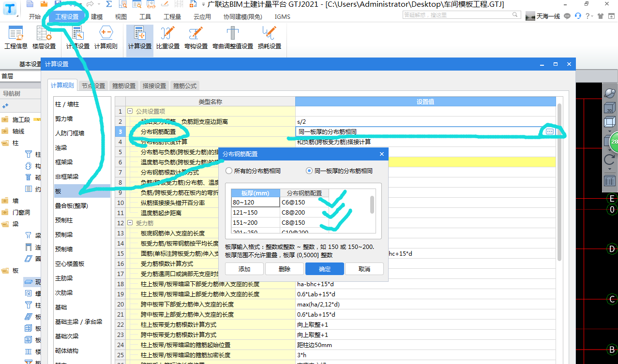Expand the 墙 folder in navigation tree
This screenshot has width=618, height=364.
tap(5, 201)
